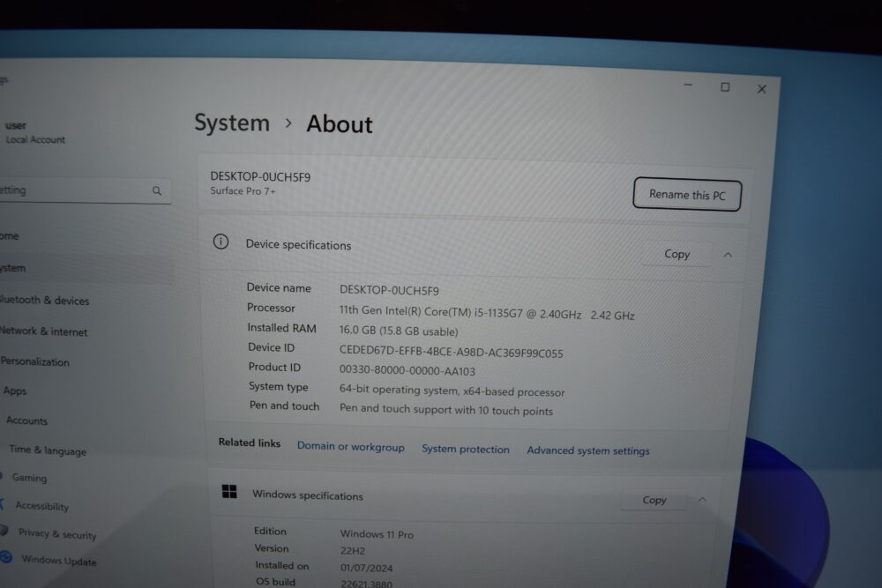This screenshot has width=882, height=588.
Task: Copy the device specifications
Action: (x=676, y=254)
